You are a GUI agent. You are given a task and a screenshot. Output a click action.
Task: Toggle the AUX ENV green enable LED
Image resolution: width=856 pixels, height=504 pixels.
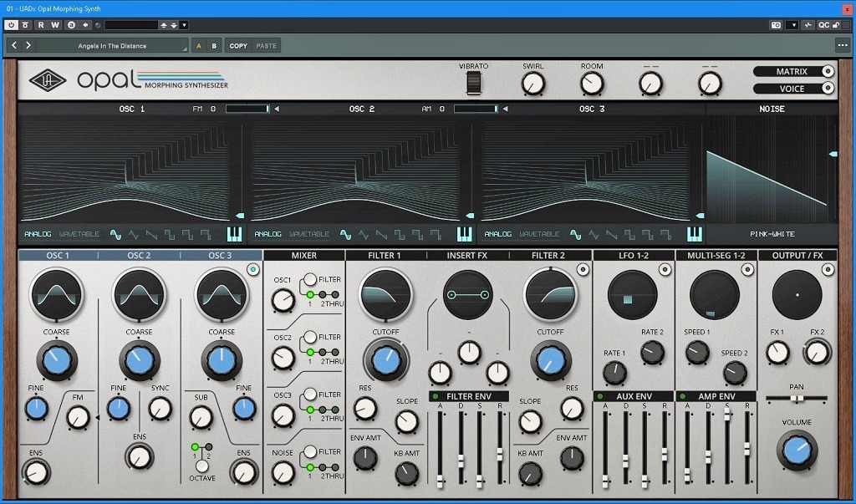600,396
